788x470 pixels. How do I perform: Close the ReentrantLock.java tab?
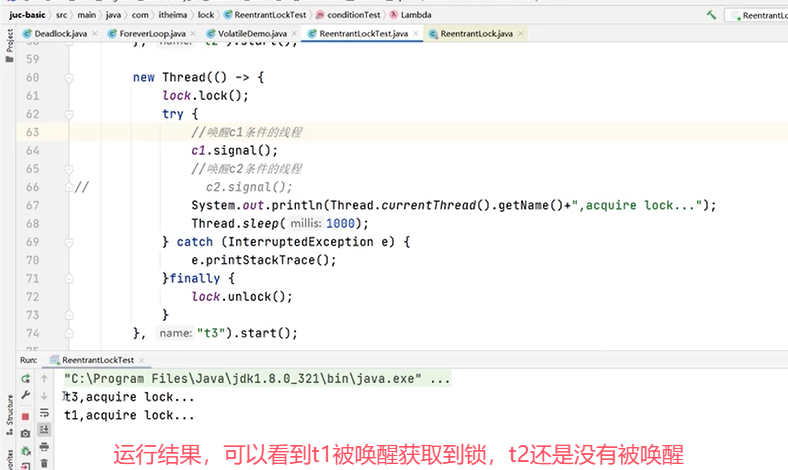click(x=520, y=34)
